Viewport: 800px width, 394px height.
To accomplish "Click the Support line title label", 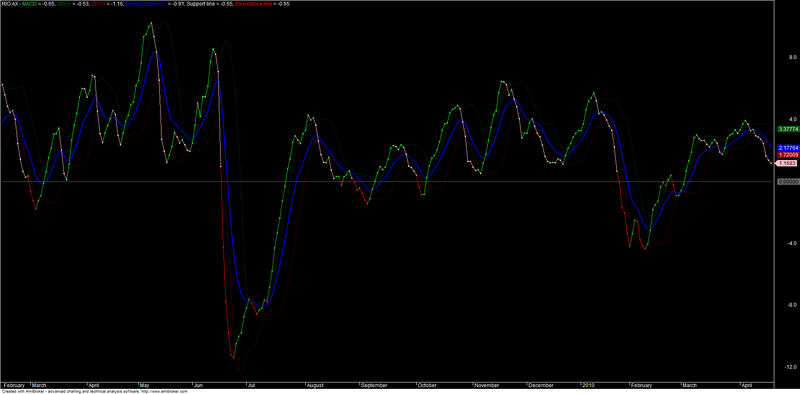I will [201, 3].
